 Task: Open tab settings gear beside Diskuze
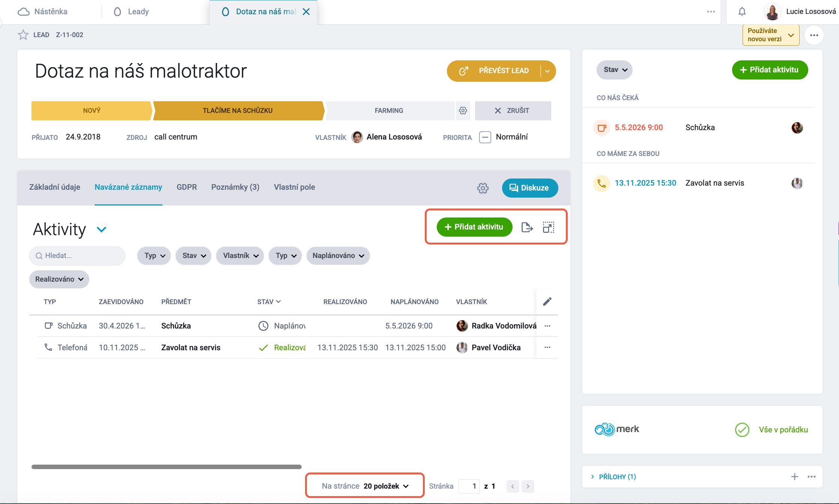tap(483, 188)
